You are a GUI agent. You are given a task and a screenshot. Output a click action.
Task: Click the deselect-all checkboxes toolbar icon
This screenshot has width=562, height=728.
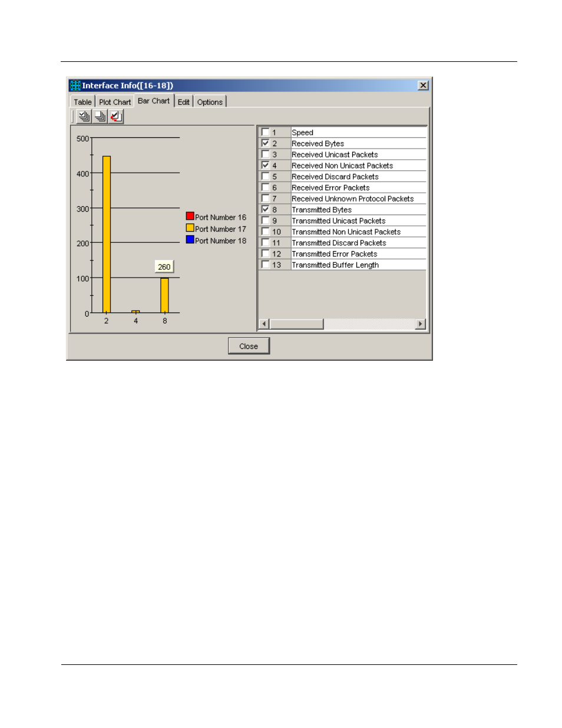coord(100,117)
